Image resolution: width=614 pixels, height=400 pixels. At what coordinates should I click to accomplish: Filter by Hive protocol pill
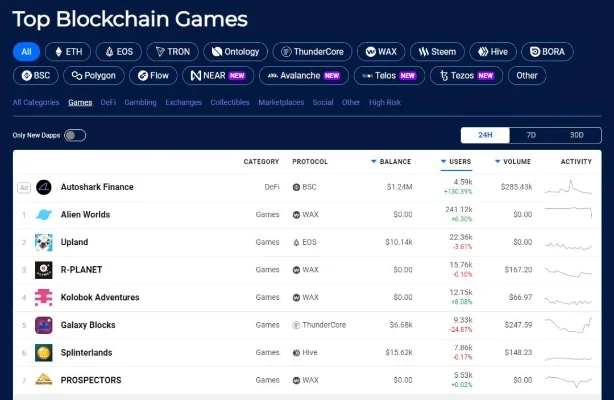493,52
